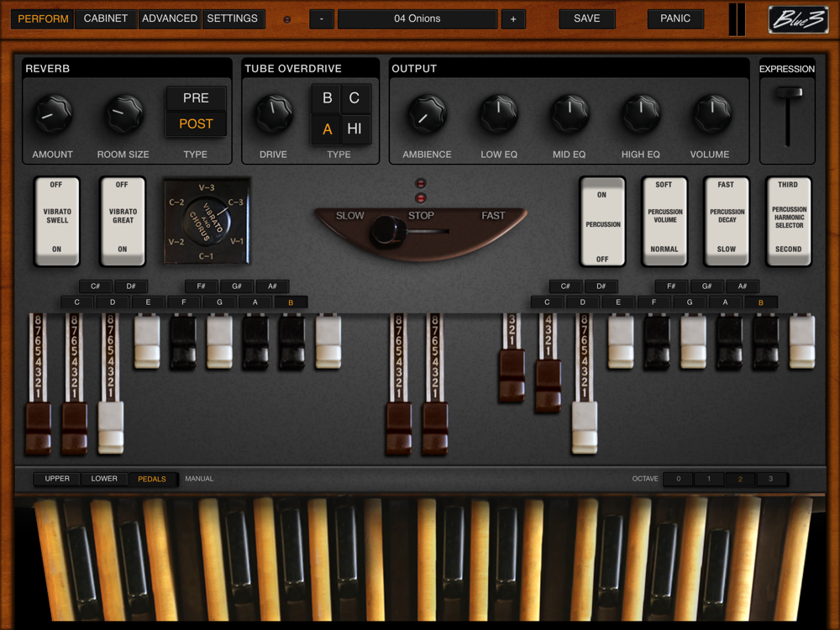Click the MID EQ knob
This screenshot has width=840, height=630.
pyautogui.click(x=570, y=114)
